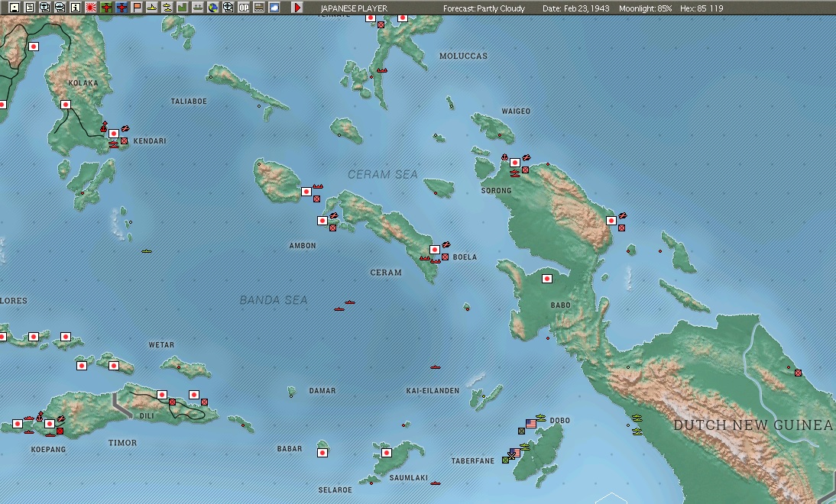Select yellow ship next to Dobo flag
Viewport: 836px width, 504px height.
point(542,418)
